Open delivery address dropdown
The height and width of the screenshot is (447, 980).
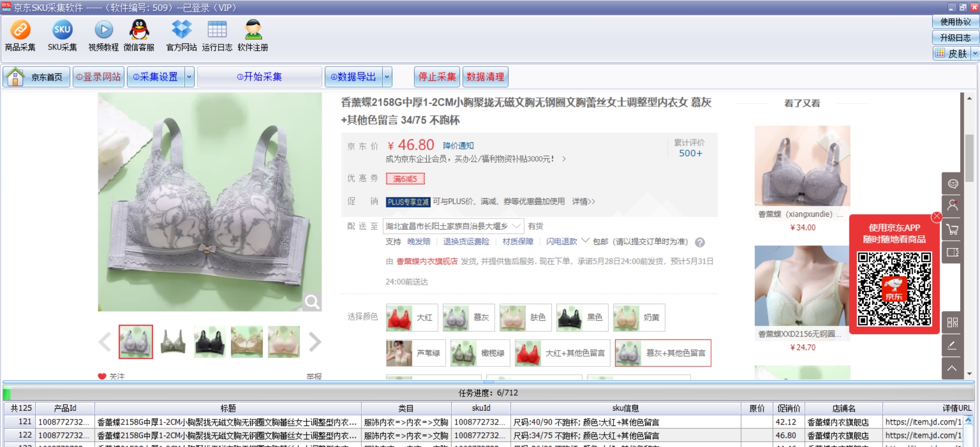(x=454, y=226)
